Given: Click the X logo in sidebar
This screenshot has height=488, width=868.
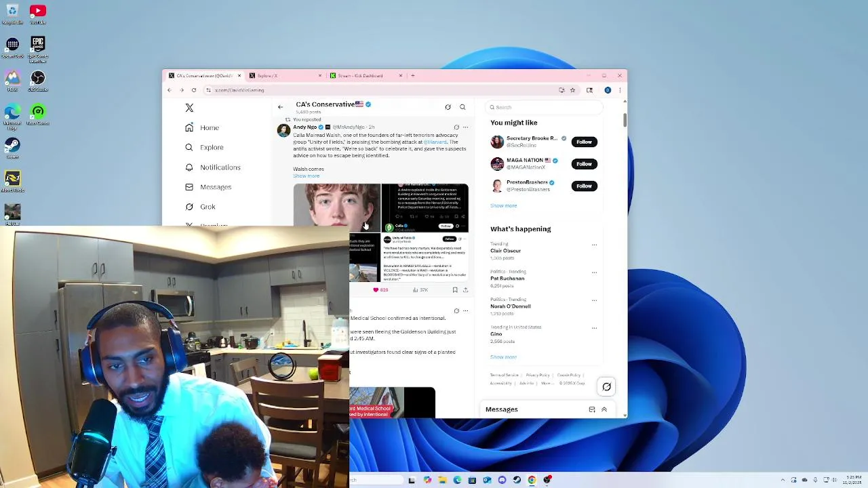Looking at the screenshot, I should tap(189, 108).
